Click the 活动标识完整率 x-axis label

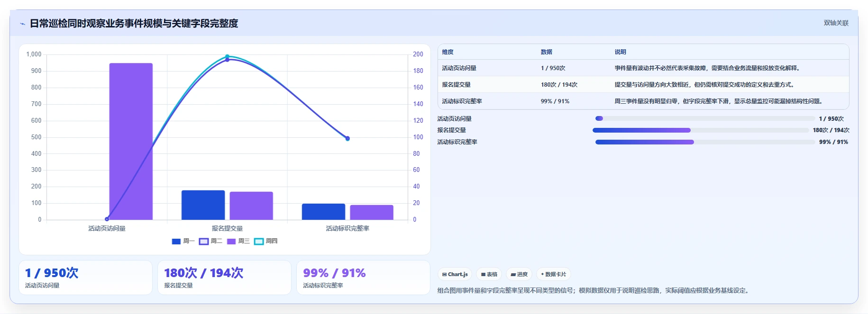click(x=347, y=228)
